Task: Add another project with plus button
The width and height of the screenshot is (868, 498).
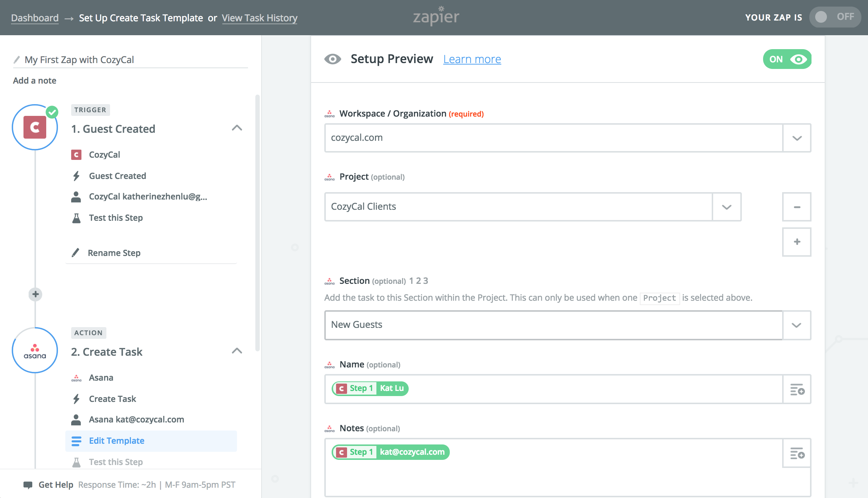Action: coord(796,242)
